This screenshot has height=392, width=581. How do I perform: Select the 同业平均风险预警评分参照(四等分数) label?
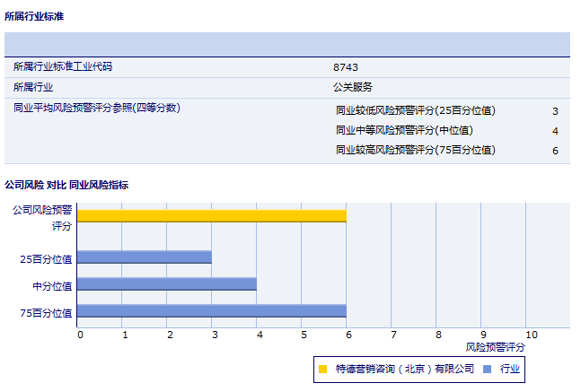coord(96,109)
